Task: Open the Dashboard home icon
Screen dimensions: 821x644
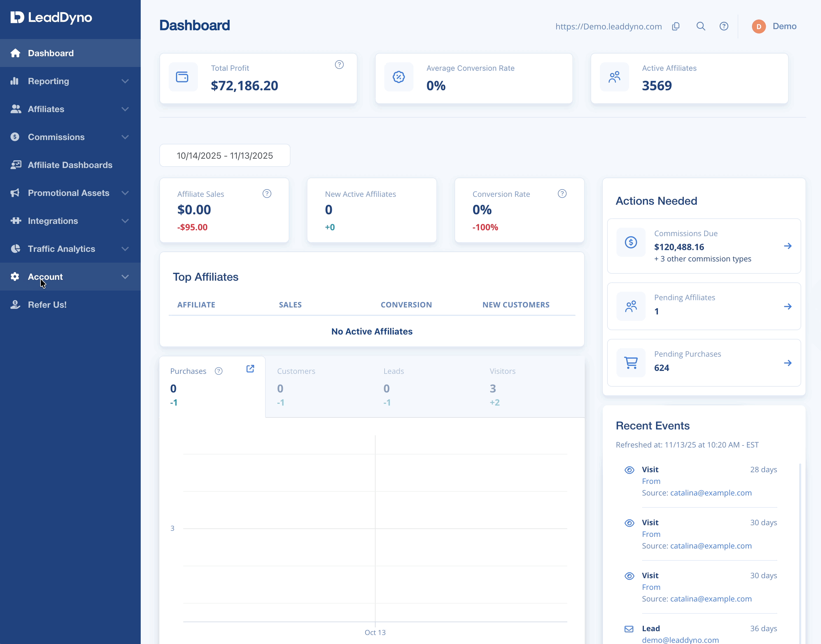Action: point(15,53)
